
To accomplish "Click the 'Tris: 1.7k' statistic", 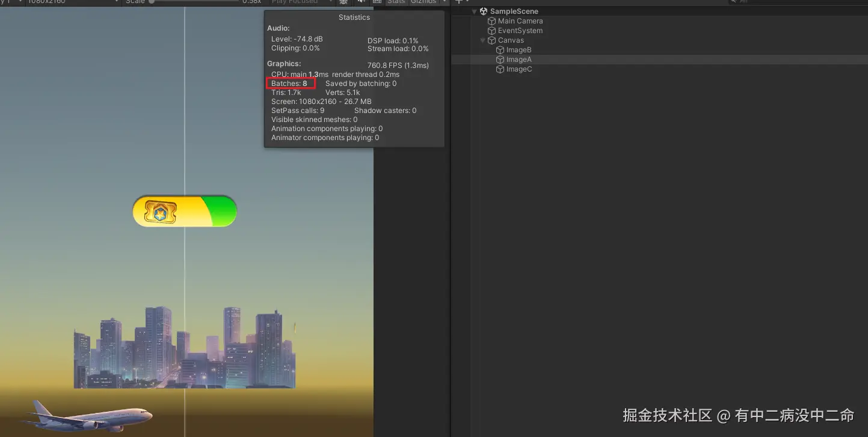I will click(x=286, y=93).
